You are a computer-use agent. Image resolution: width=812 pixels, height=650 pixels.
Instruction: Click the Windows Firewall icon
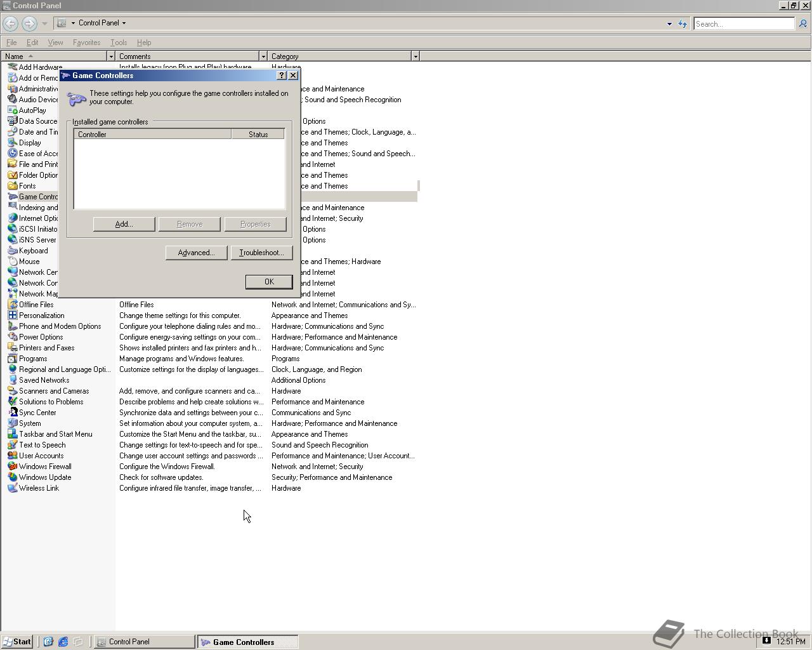[x=12, y=467]
